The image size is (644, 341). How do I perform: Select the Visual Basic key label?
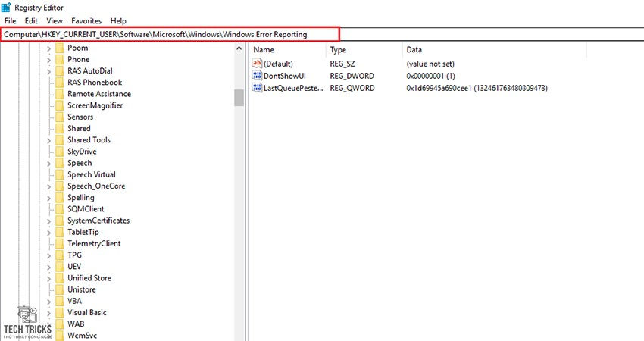tap(87, 313)
